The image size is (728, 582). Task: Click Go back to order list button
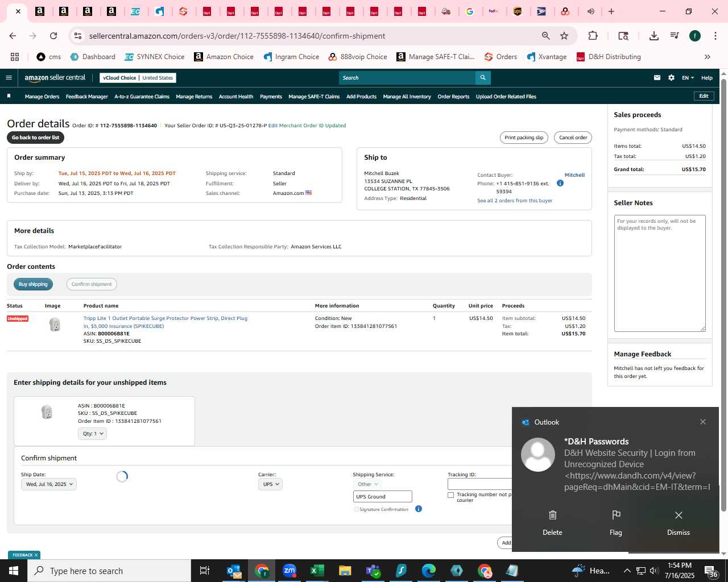coord(35,138)
